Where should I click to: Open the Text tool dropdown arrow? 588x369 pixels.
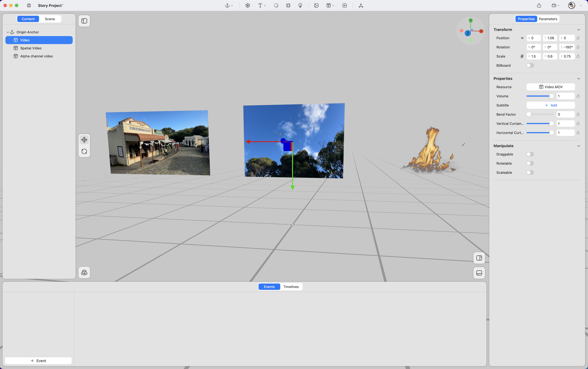click(265, 5)
